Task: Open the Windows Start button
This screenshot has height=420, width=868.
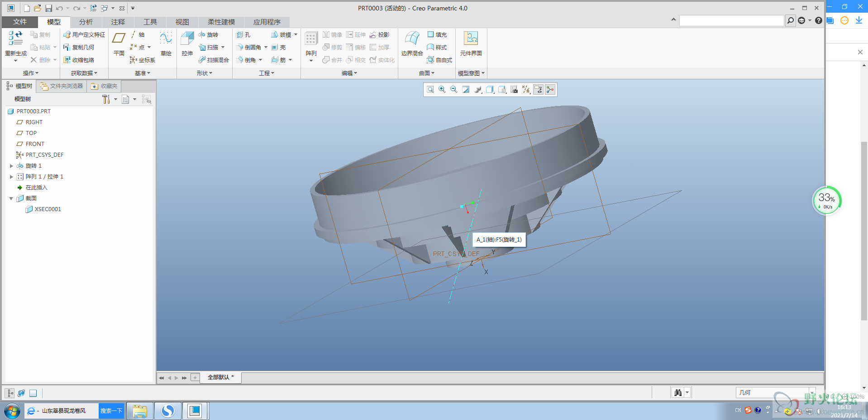Action: 12,411
